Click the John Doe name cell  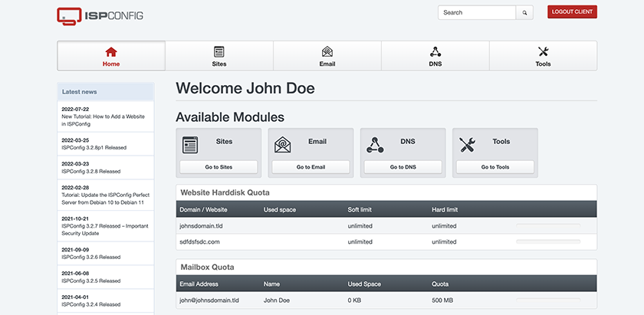tap(277, 300)
